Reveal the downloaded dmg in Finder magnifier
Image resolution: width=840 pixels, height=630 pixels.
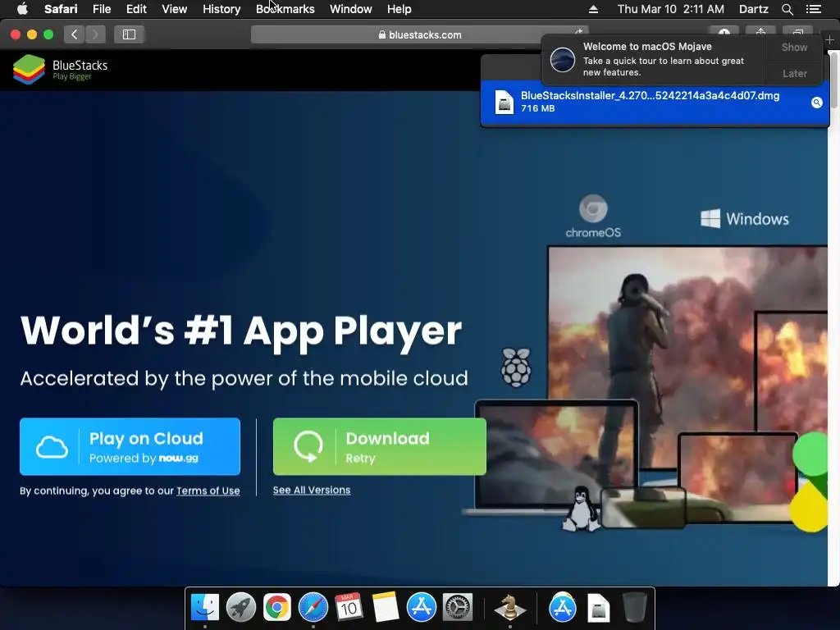point(816,103)
